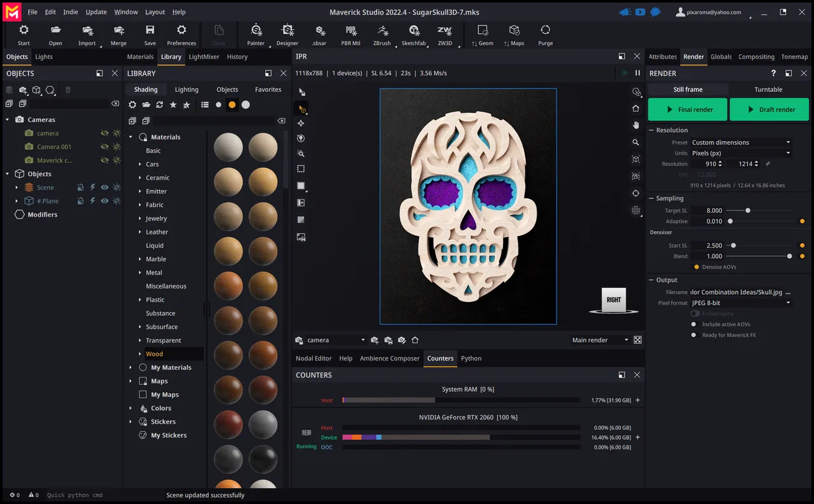Expand the My Materials library node

[130, 367]
